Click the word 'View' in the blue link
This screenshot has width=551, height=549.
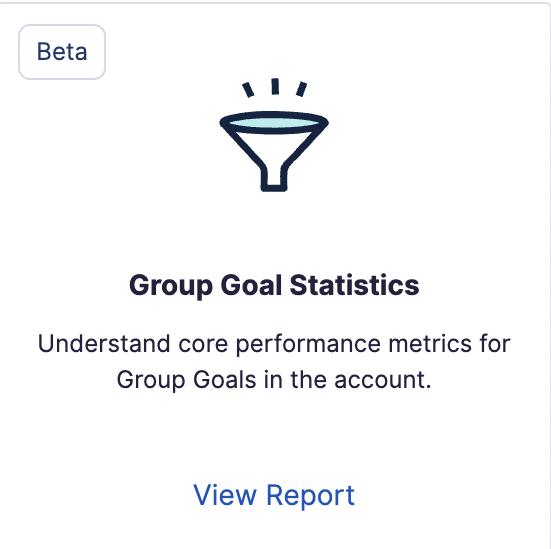[225, 495]
